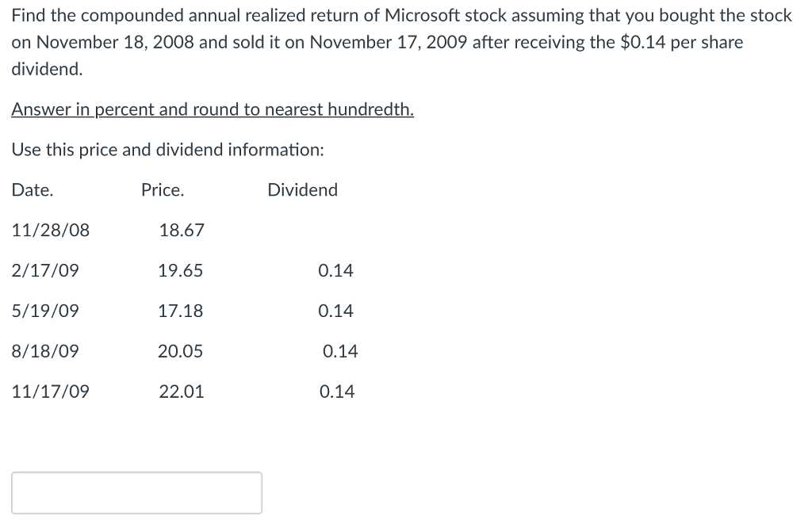Select the 2/17/09 date cell
812x531 pixels.
pyautogui.click(x=45, y=270)
